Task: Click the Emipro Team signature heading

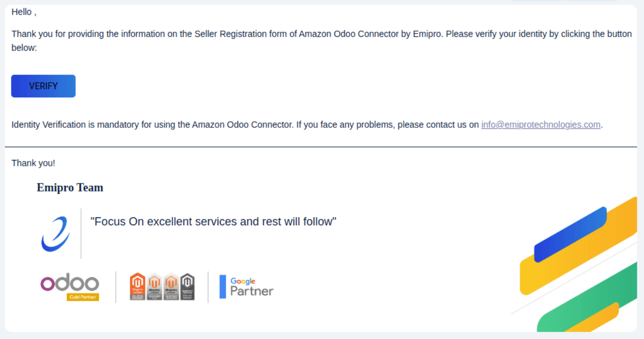Action: click(x=70, y=188)
